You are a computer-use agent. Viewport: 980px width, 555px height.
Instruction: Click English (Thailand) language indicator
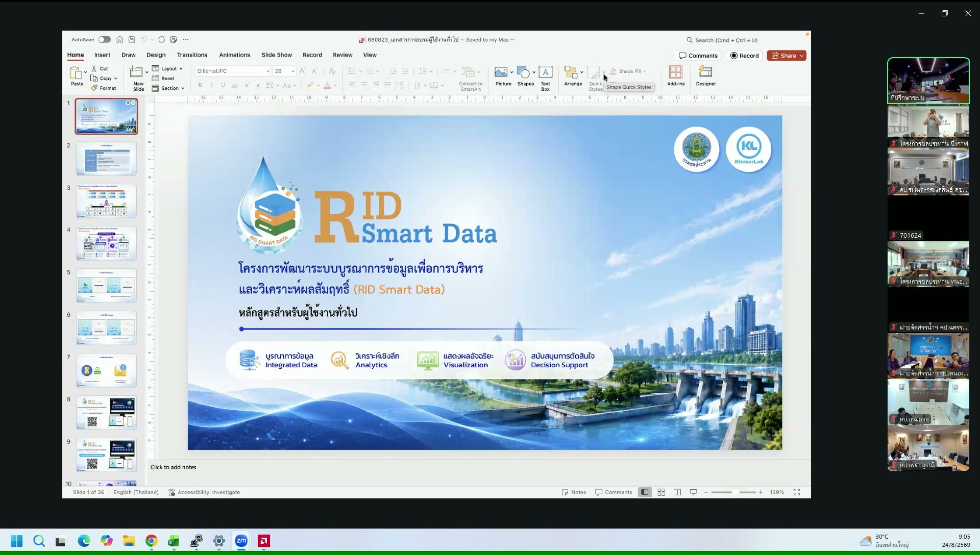[x=136, y=492]
